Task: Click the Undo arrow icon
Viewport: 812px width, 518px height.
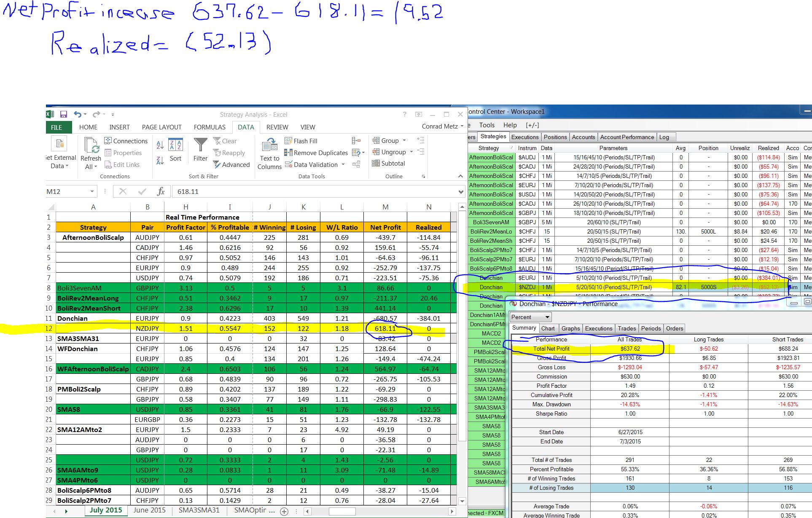Action: tap(77, 114)
